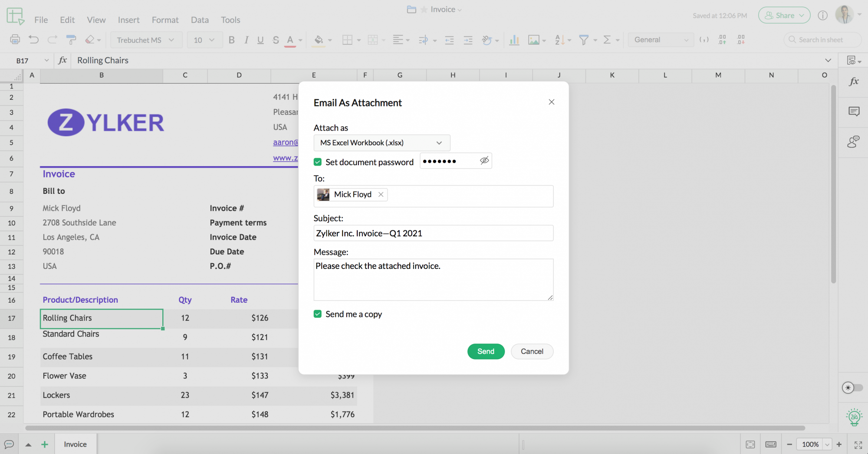Toggle bold formatting
This screenshot has height=454, width=868.
point(231,40)
